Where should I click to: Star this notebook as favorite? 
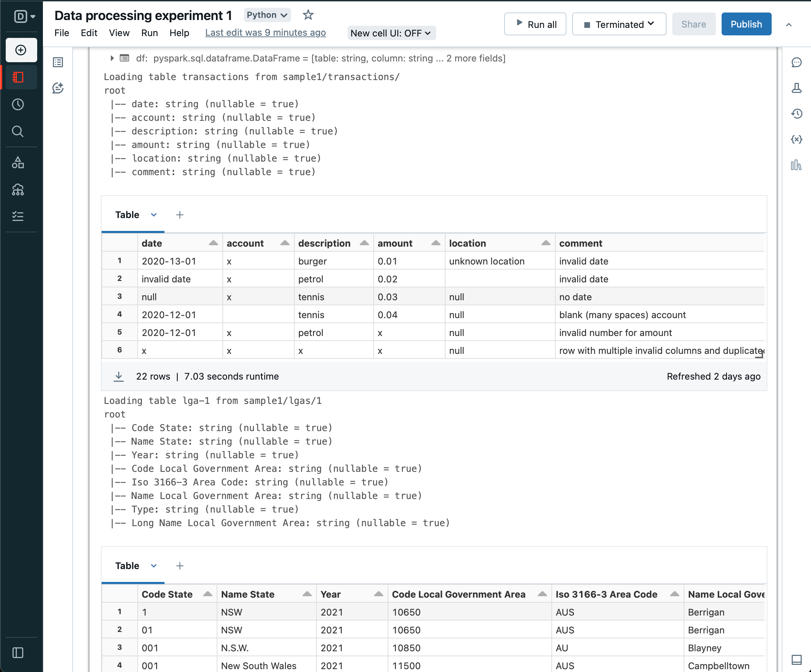point(308,15)
